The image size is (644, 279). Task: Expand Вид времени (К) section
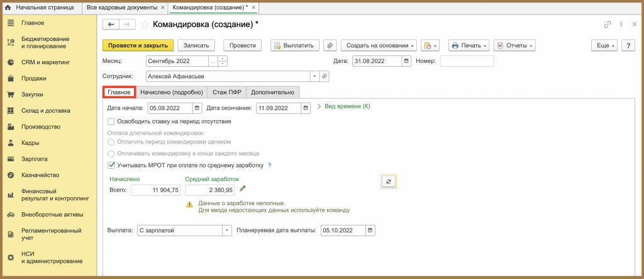click(344, 106)
